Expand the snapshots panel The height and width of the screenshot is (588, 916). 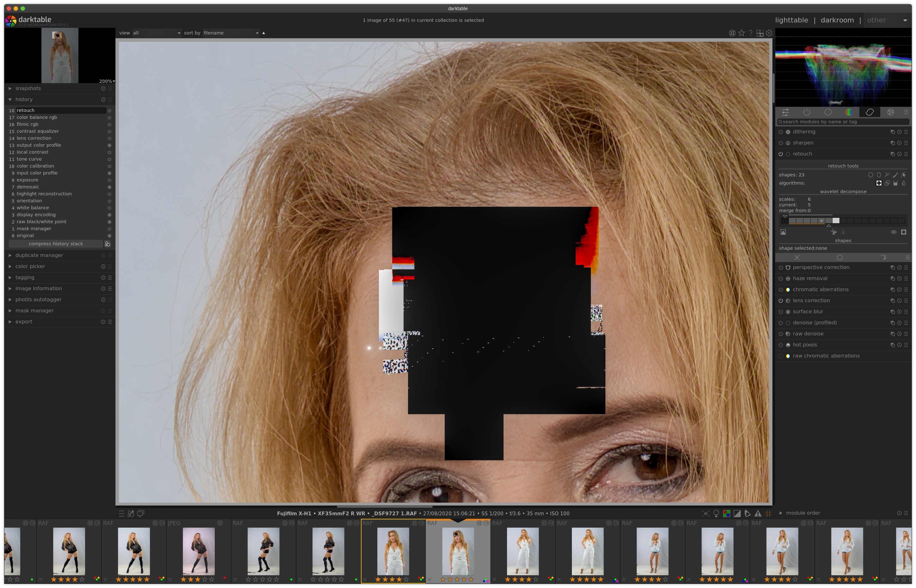pos(28,88)
